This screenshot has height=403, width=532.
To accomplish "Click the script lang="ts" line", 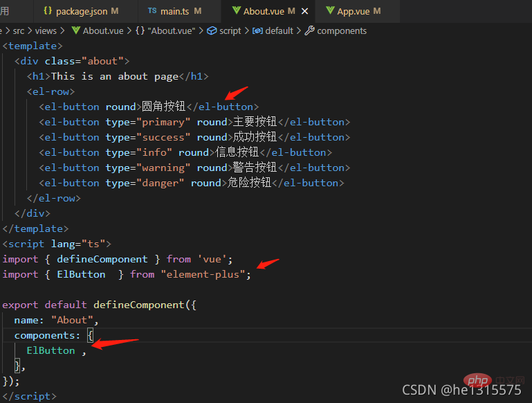I will [x=57, y=244].
